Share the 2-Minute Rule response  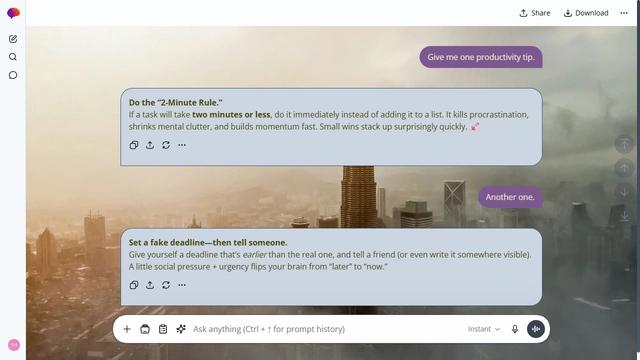click(150, 145)
